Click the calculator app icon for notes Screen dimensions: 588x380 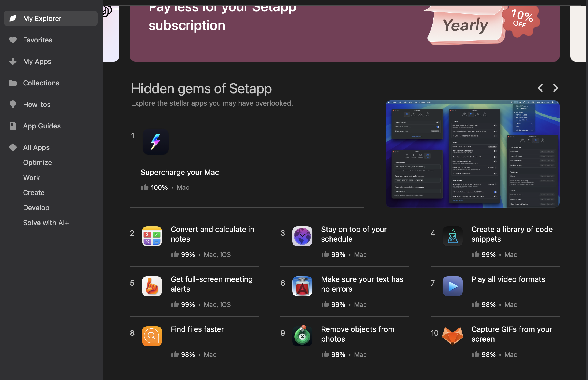point(152,236)
